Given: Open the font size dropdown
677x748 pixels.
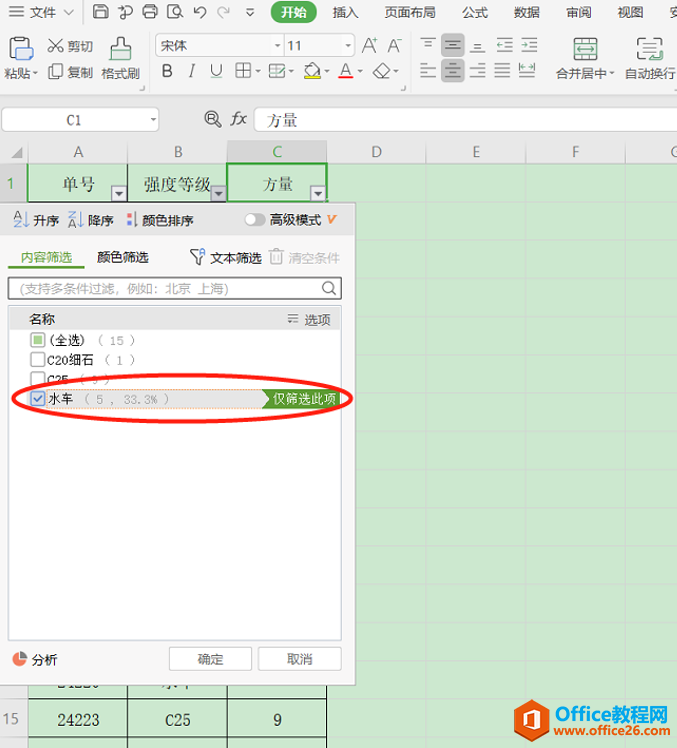Looking at the screenshot, I should 348,46.
